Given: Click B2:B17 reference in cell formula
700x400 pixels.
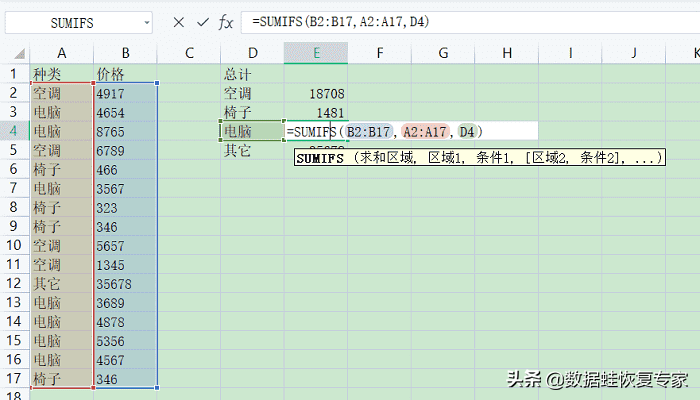Looking at the screenshot, I should 368,132.
